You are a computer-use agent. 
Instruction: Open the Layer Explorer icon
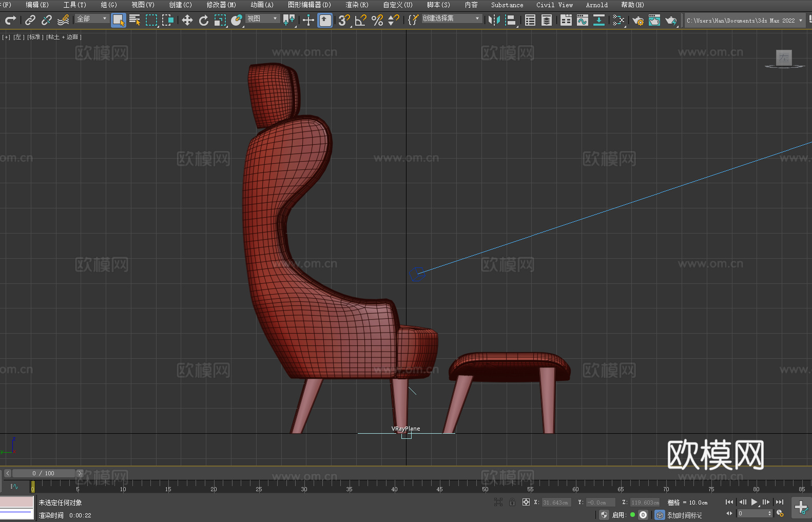547,20
